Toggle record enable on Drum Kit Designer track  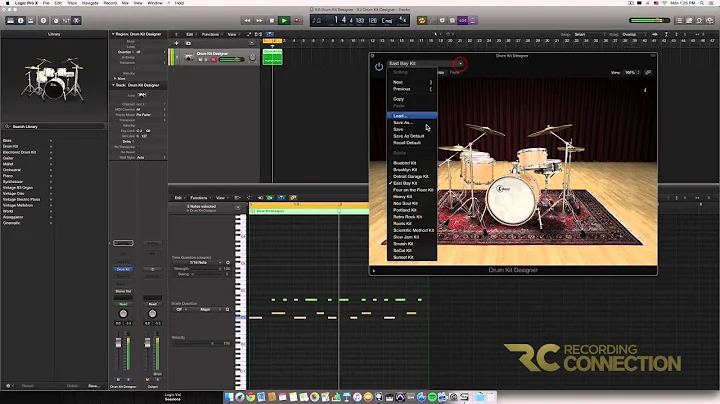(213, 60)
